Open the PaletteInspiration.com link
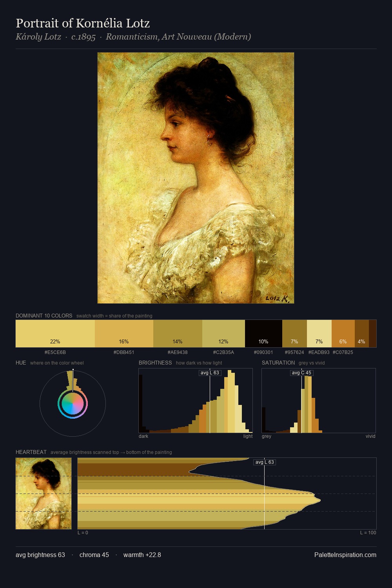Screen dimensions: 392x588 click(x=345, y=555)
